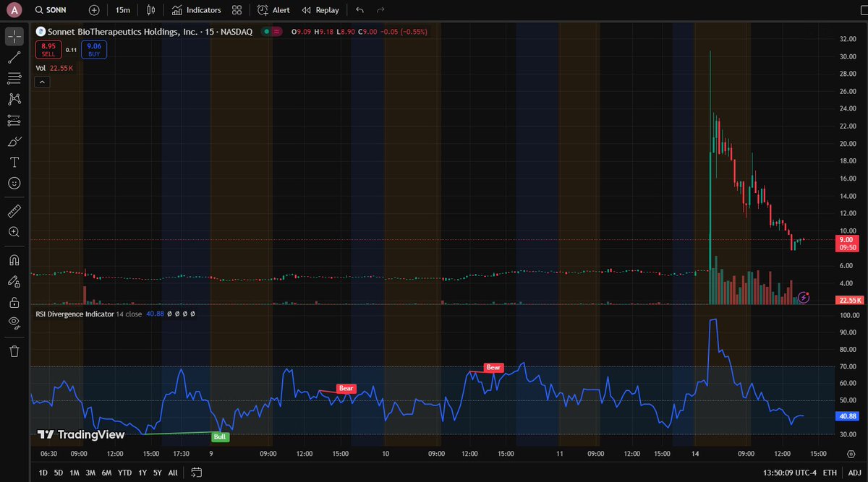This screenshot has width=868, height=482.
Task: Toggle stay in drawing mode
Action: 14,281
